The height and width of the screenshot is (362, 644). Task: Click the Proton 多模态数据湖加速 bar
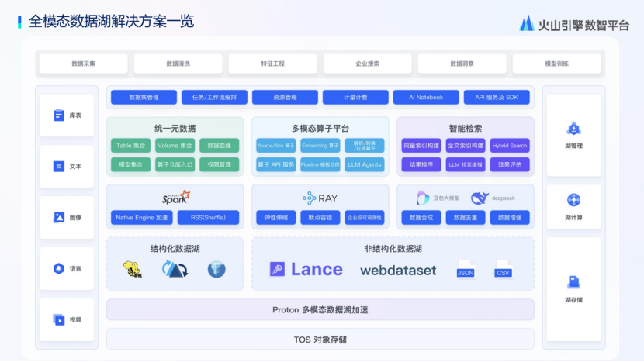pos(320,310)
